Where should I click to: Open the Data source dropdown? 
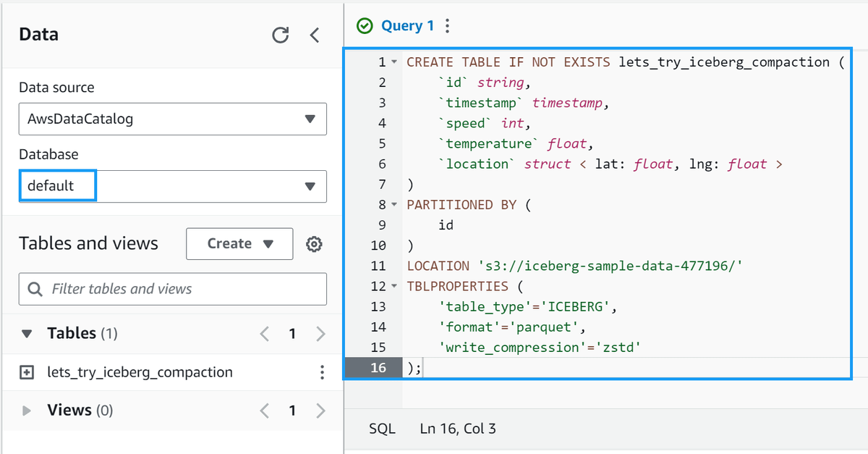[172, 119]
